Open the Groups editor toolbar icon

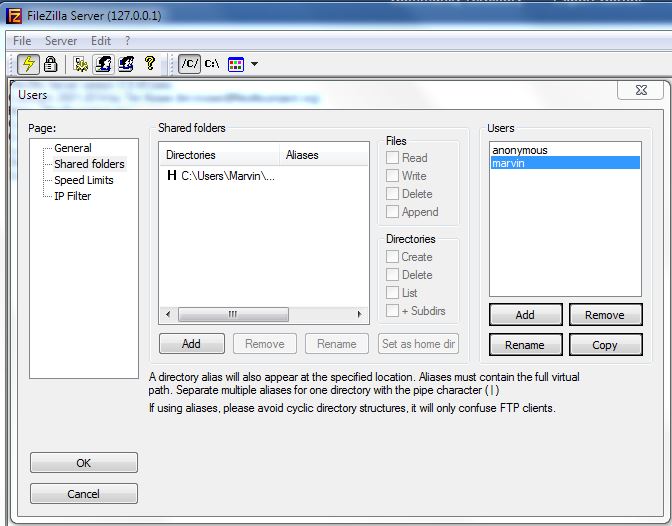[126, 64]
